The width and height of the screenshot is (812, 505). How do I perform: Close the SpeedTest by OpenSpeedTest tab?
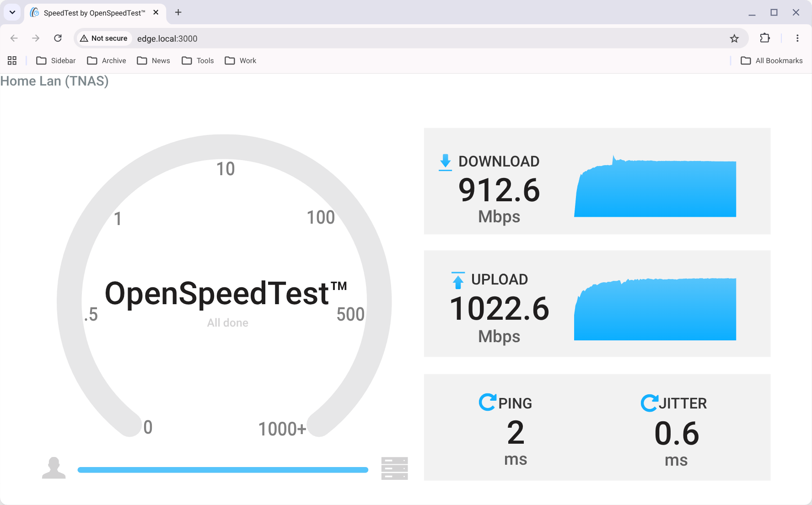pos(156,12)
